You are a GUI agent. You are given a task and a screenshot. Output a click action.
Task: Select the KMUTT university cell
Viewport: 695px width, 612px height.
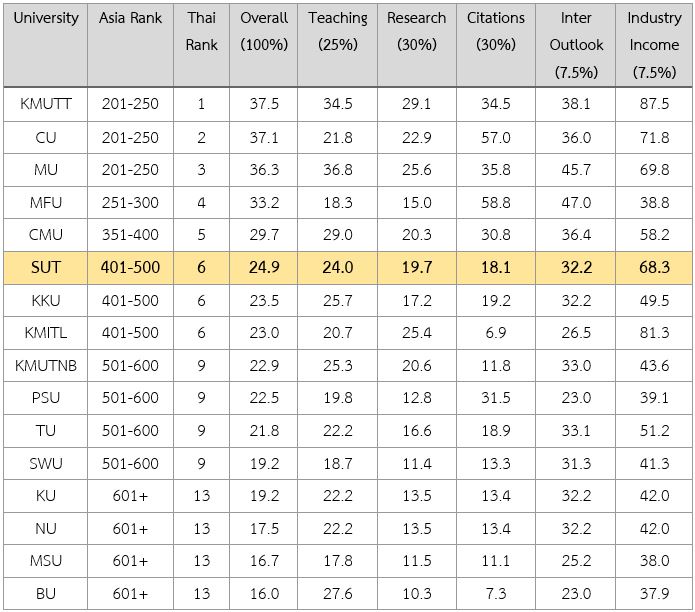[46, 104]
